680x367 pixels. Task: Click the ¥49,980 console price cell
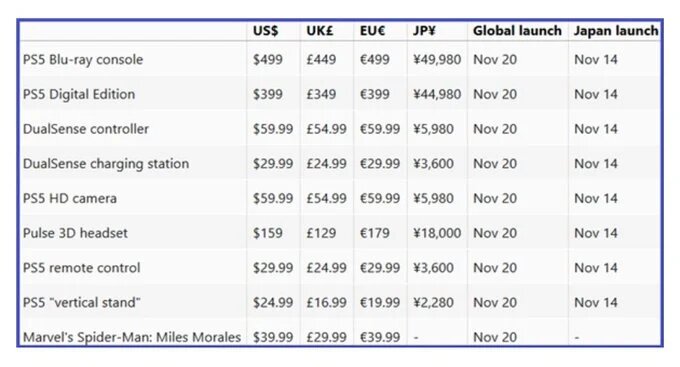click(x=437, y=59)
